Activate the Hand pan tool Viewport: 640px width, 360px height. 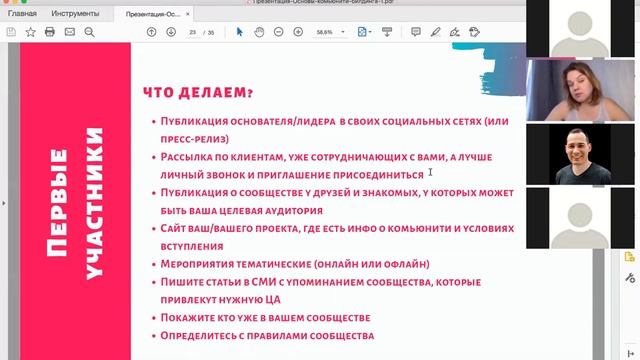[x=259, y=32]
